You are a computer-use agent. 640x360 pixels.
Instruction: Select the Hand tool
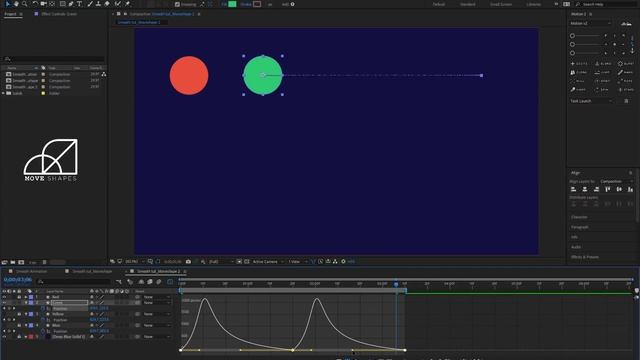(16, 4)
